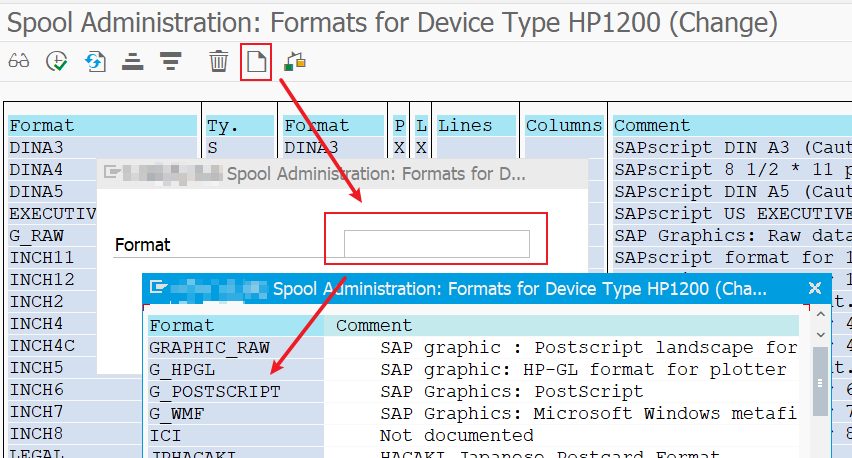Select INCH8 row in main table
This screenshot has height=458, width=852.
pos(36,434)
